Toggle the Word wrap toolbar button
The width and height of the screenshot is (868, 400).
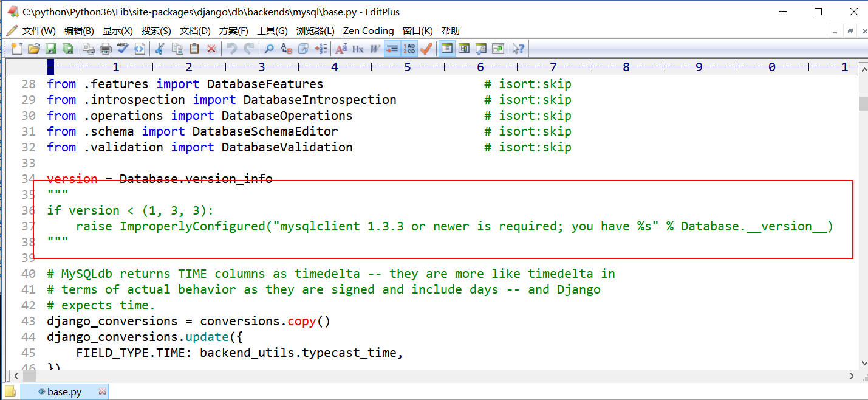pyautogui.click(x=392, y=49)
